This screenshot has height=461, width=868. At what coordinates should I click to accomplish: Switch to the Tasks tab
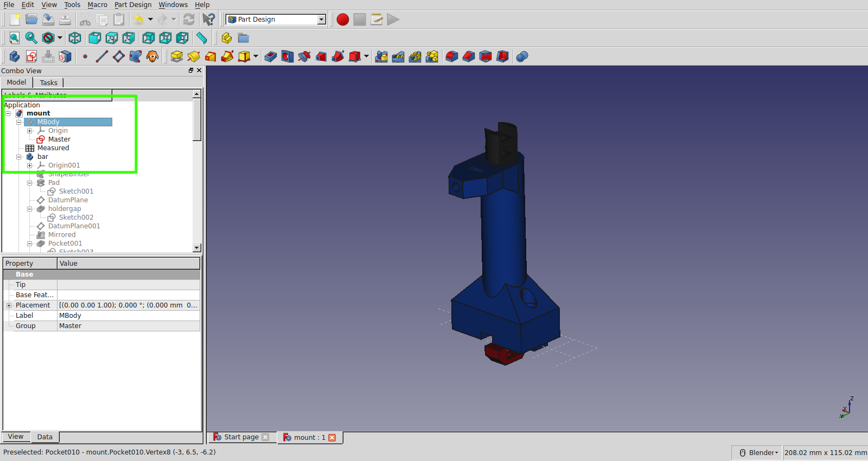pos(48,82)
